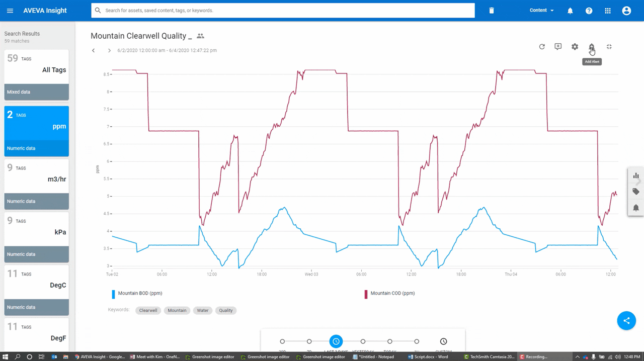Go to previous time period arrow
Viewport: 644px width, 361px height.
pos(94,50)
